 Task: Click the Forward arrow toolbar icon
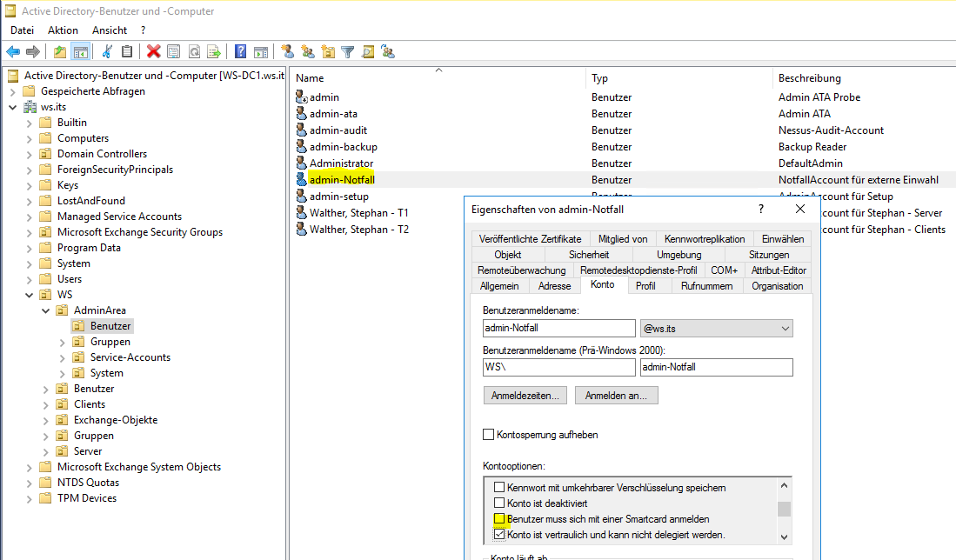(33, 52)
